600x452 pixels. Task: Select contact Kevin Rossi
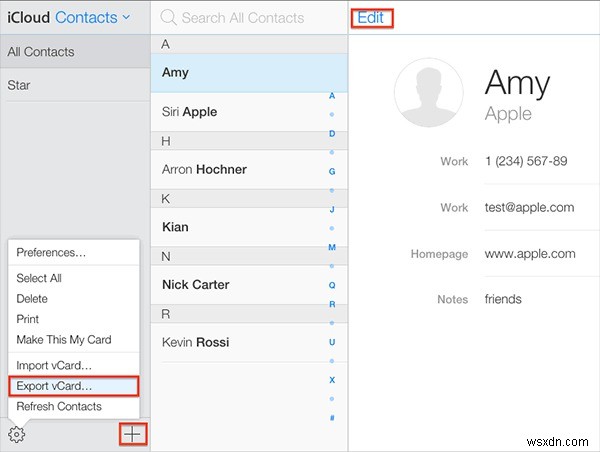click(x=249, y=342)
